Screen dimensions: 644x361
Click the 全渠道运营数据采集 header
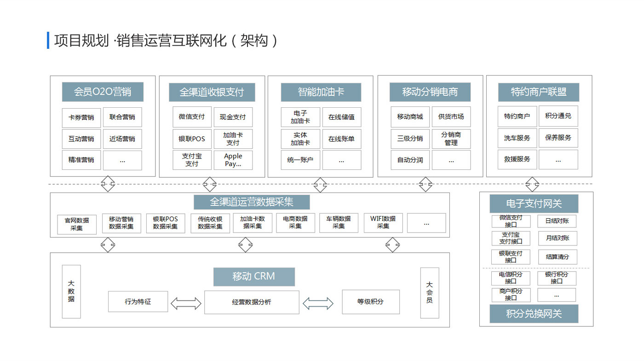(252, 202)
